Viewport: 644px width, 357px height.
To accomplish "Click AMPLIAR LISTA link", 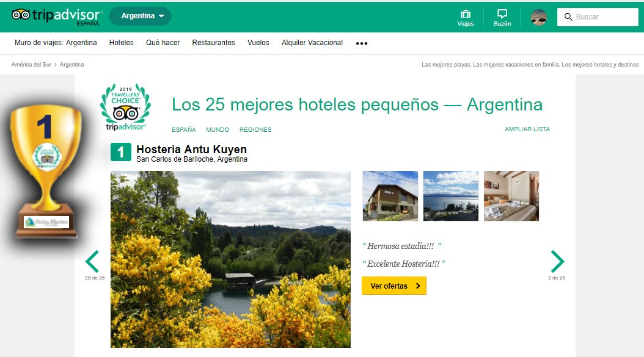I will pos(527,129).
